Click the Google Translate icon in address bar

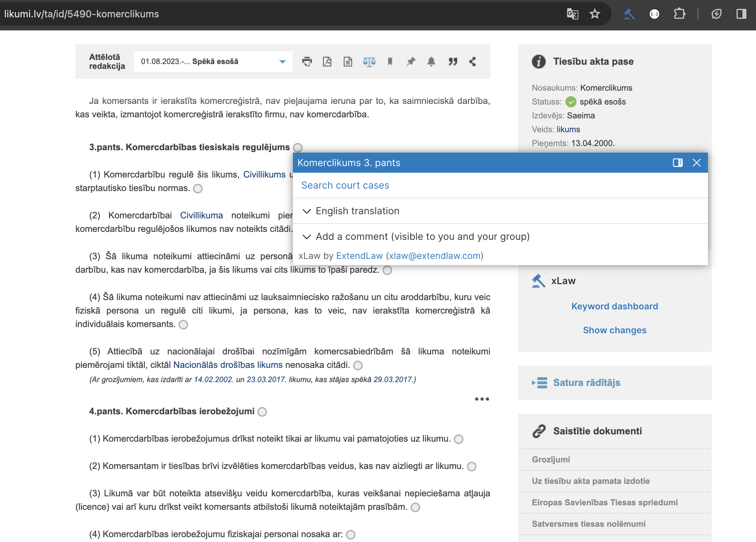click(x=572, y=14)
